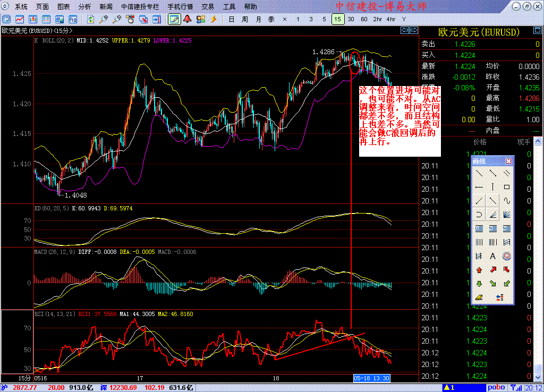Click the Shanghai index value 2872.77
Image resolution: width=544 pixels, height=392 pixels.
click(24, 388)
